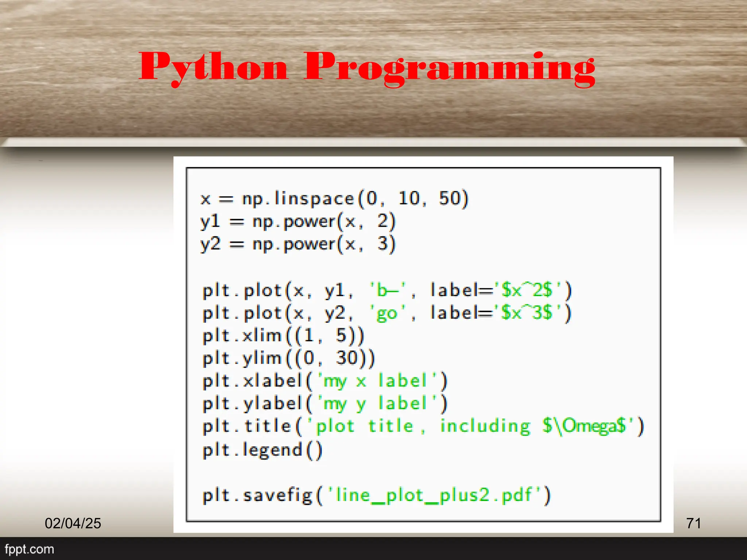Click the 'y2 = np.power(x, 3)' line
The width and height of the screenshot is (747, 560).
[298, 244]
